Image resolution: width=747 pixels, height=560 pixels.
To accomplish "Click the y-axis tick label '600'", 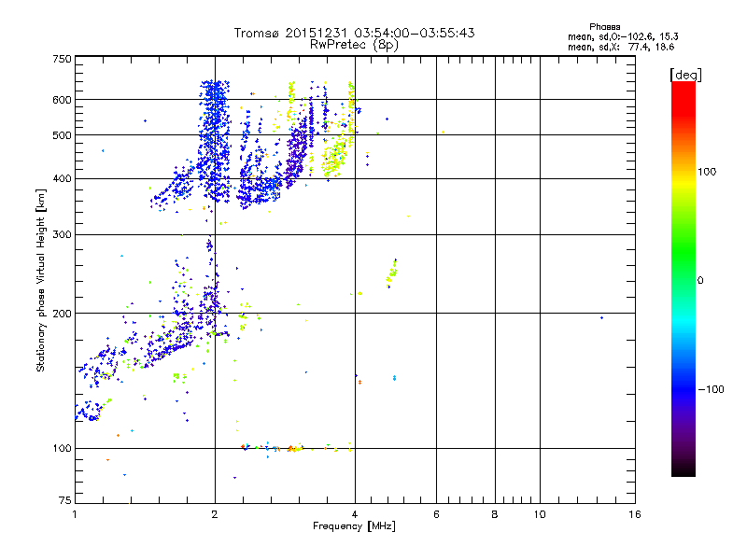I will 62,100.
